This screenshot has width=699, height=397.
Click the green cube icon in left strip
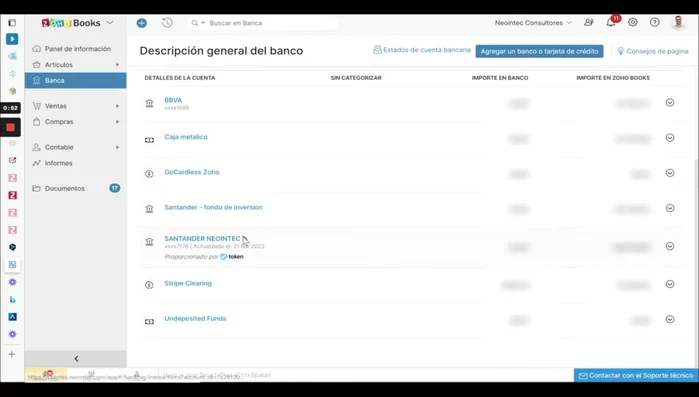pyautogui.click(x=12, y=91)
